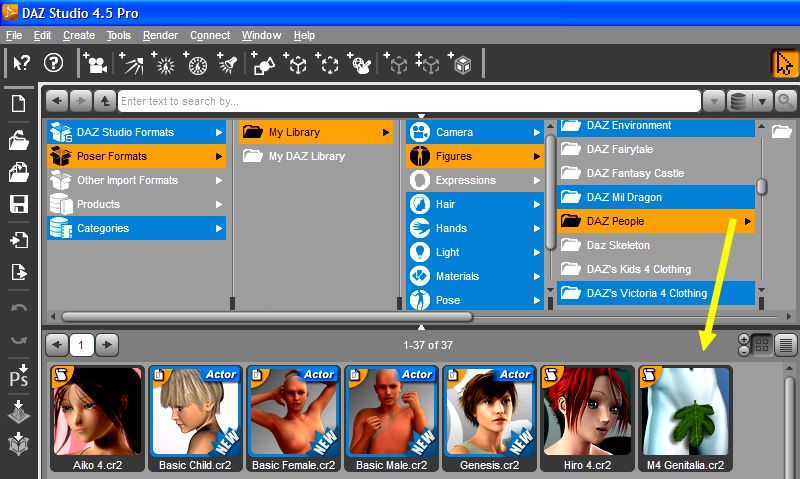Open the Window menu
The image size is (800, 479).
261,35
